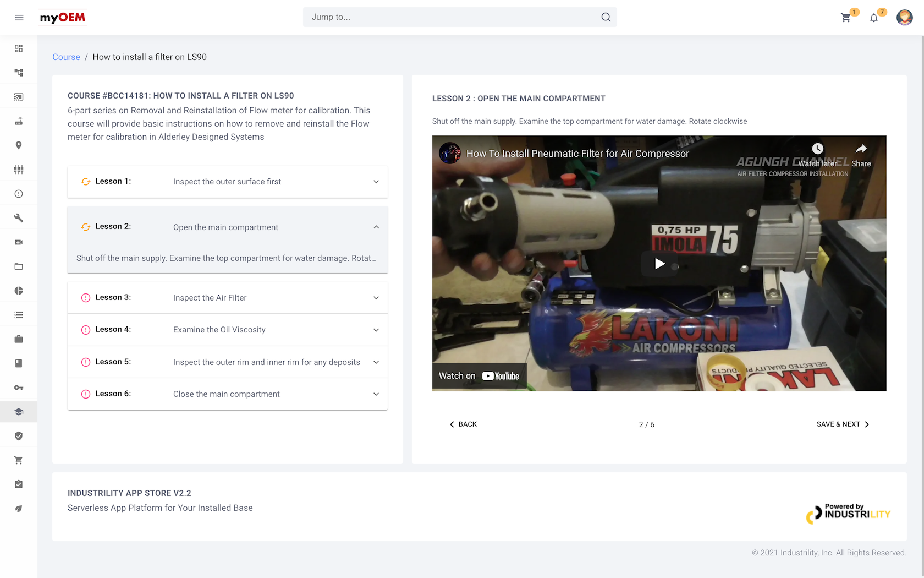Screen dimensions: 924x578
Task: Expand Lesson 3 chevron
Action: (376, 298)
